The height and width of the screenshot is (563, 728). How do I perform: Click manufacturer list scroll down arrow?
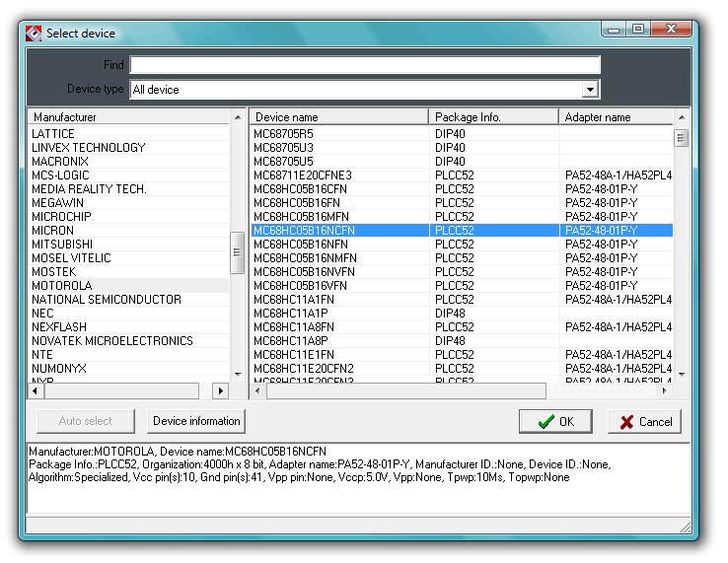point(238,374)
